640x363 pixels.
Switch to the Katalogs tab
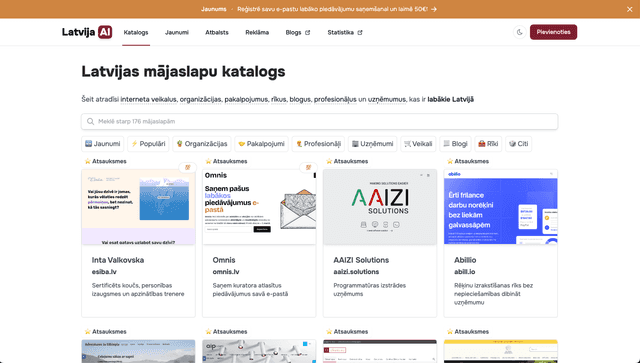click(136, 32)
